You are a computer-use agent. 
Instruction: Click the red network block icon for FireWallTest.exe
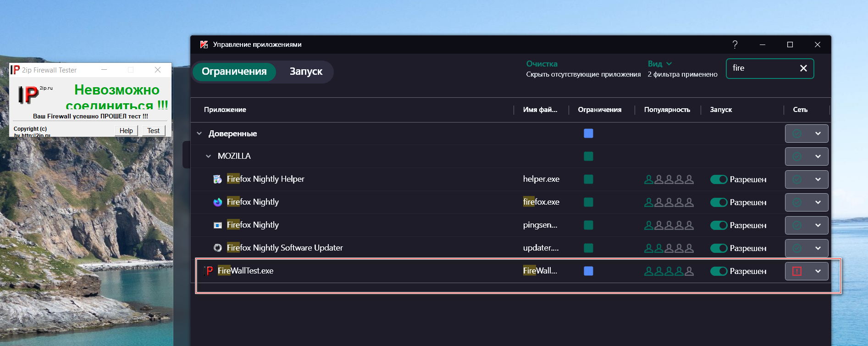797,271
